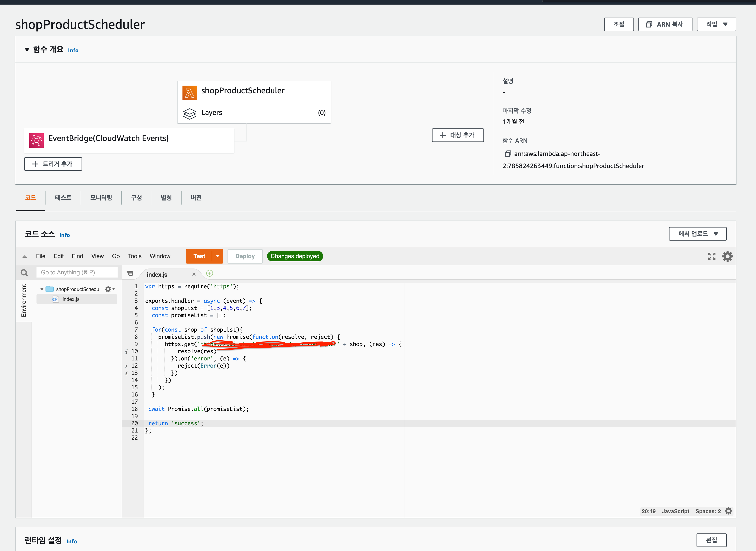Image resolution: width=756 pixels, height=551 pixels.
Task: Open the Environment side panel tab
Action: [x=24, y=301]
